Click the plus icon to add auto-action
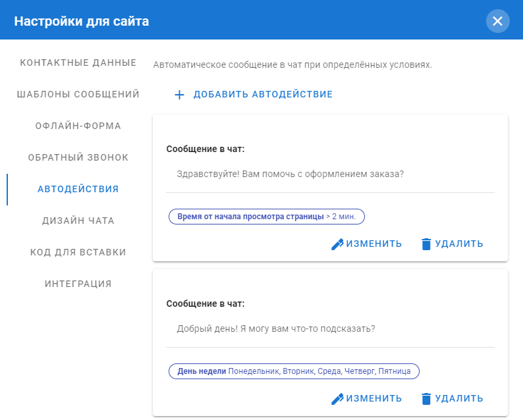The image size is (523, 420). tap(179, 95)
